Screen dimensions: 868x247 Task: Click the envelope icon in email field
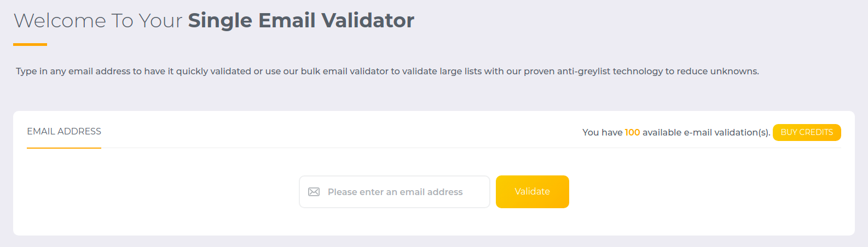pos(314,192)
